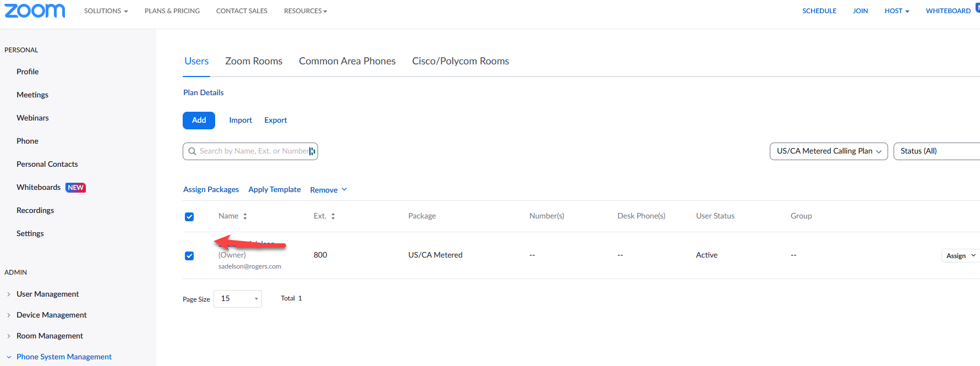Open Personal Contacts in sidebar
Viewport: 980px width, 366px height.
pos(47,165)
